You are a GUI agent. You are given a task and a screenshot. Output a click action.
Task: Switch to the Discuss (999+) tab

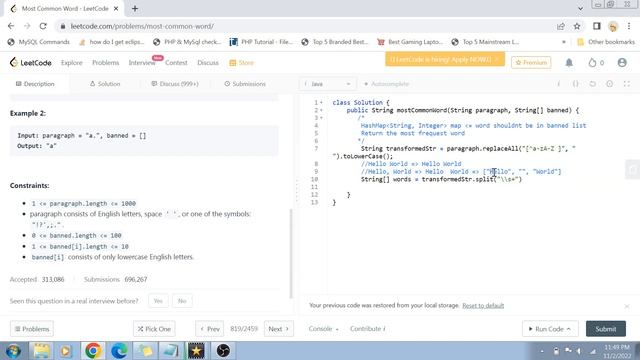click(175, 84)
